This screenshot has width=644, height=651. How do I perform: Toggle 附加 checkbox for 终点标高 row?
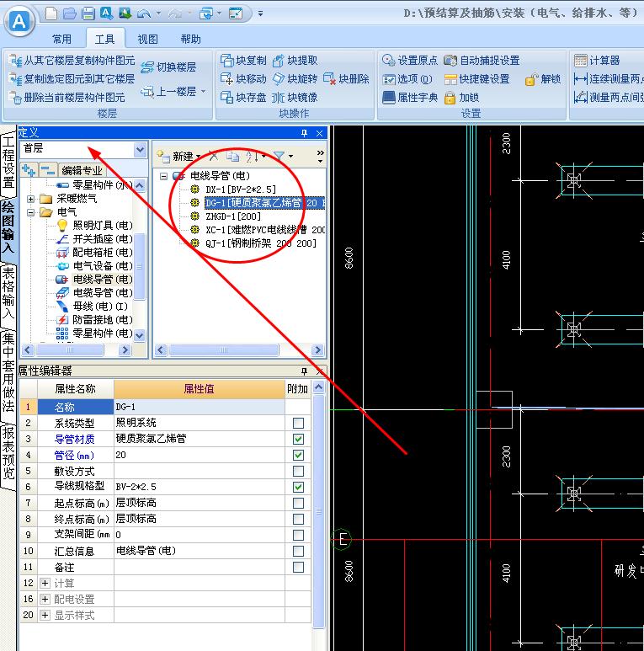(x=298, y=519)
